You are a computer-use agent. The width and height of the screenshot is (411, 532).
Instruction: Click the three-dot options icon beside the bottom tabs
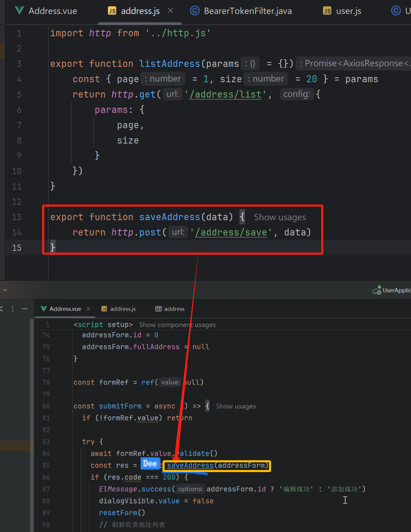pyautogui.click(x=13, y=309)
